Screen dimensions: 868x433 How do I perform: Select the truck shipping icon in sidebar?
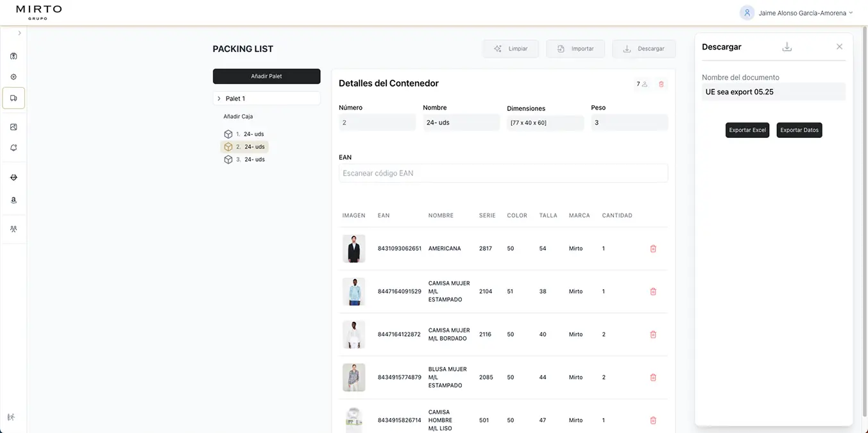13,98
